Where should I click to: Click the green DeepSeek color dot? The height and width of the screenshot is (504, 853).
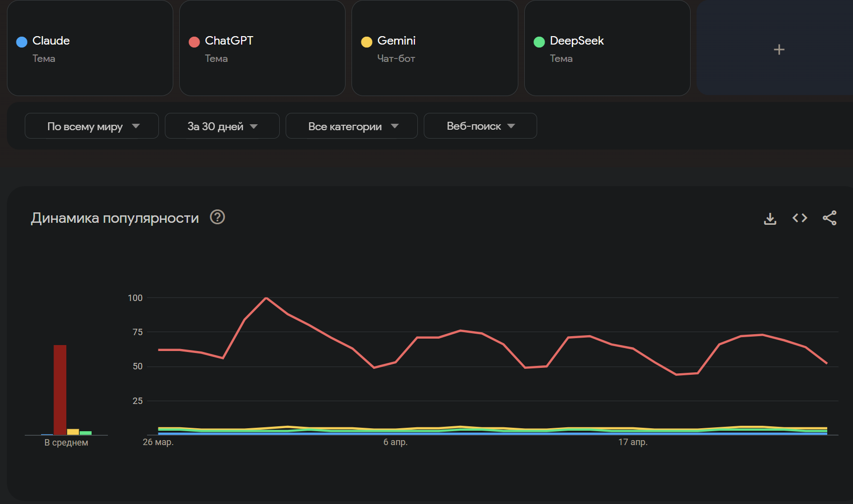point(539,42)
